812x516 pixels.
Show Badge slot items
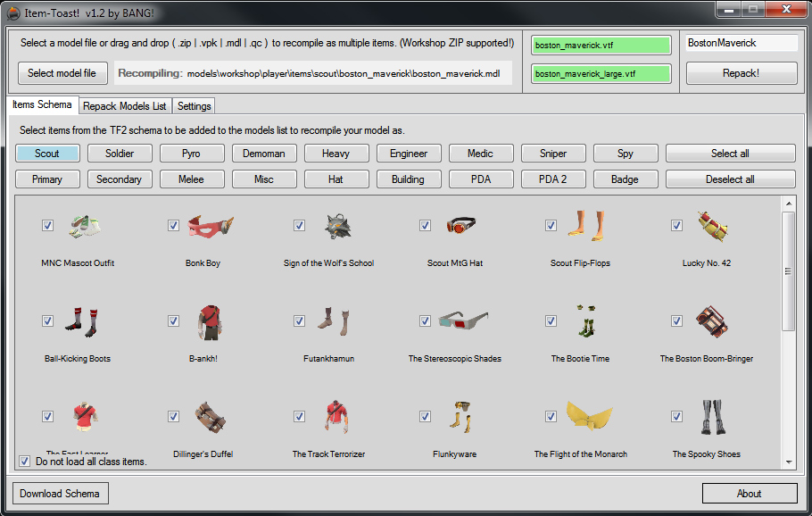tap(626, 179)
